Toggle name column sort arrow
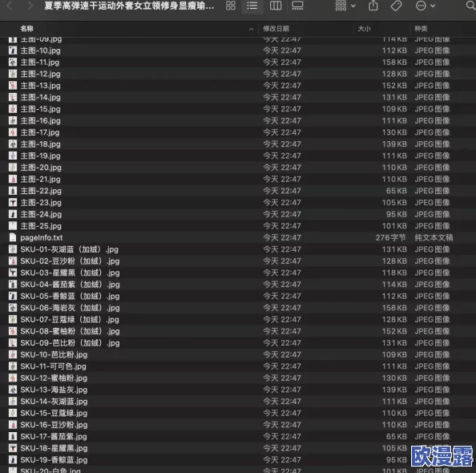476x473 pixels. coord(251,29)
